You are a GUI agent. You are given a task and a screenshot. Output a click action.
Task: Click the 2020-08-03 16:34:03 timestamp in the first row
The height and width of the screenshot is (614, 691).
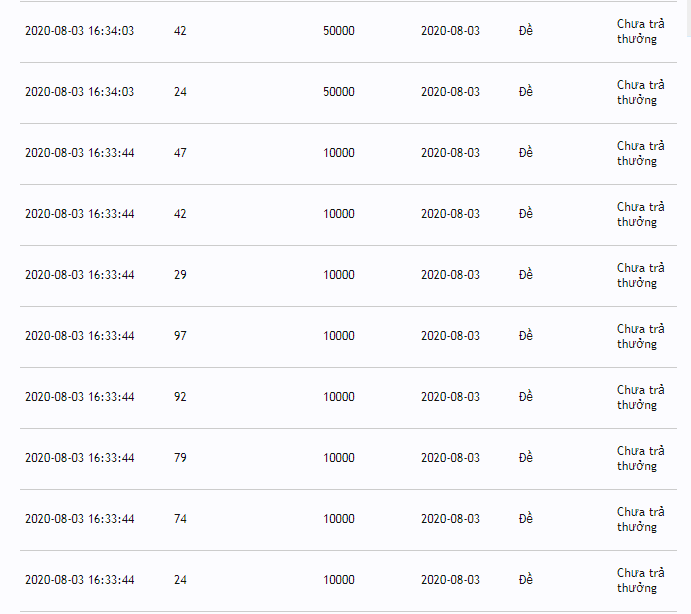click(x=79, y=31)
